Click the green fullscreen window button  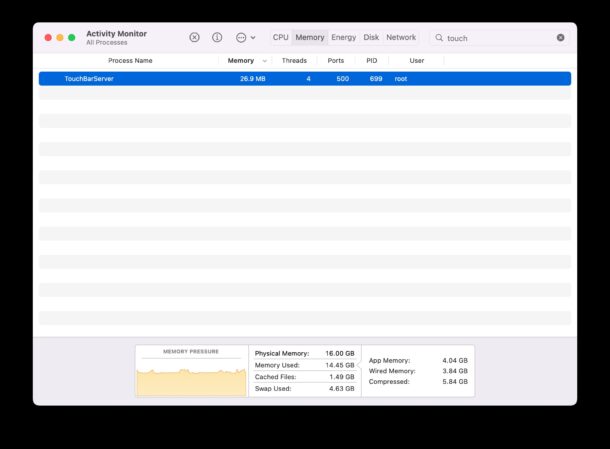tap(72, 37)
